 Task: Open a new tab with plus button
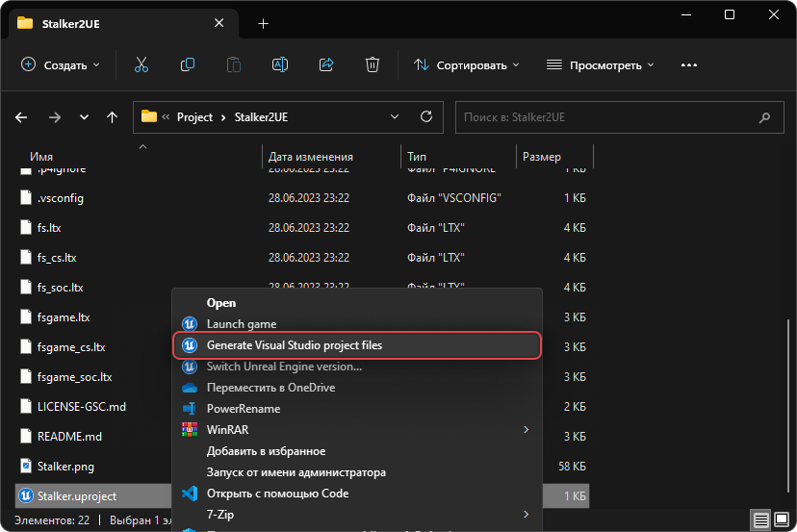264,23
